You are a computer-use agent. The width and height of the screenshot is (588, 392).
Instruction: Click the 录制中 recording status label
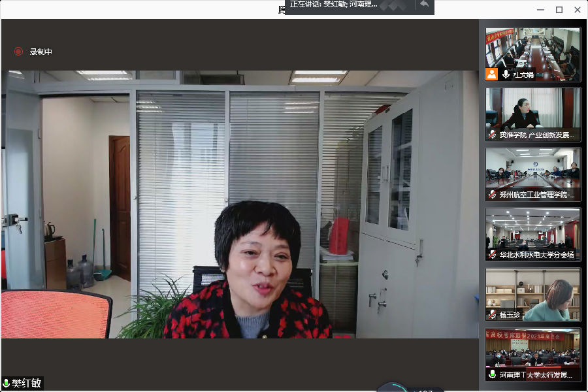tap(41, 52)
